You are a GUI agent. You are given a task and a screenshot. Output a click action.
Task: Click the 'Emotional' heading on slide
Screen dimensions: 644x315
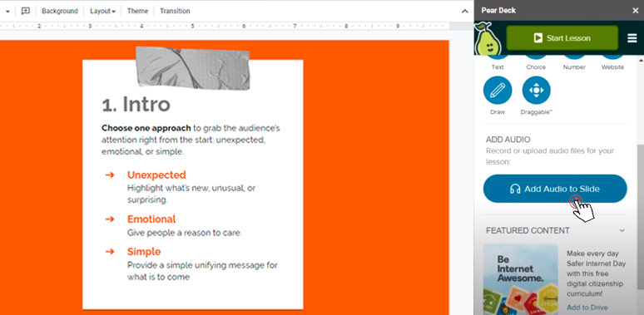151,219
